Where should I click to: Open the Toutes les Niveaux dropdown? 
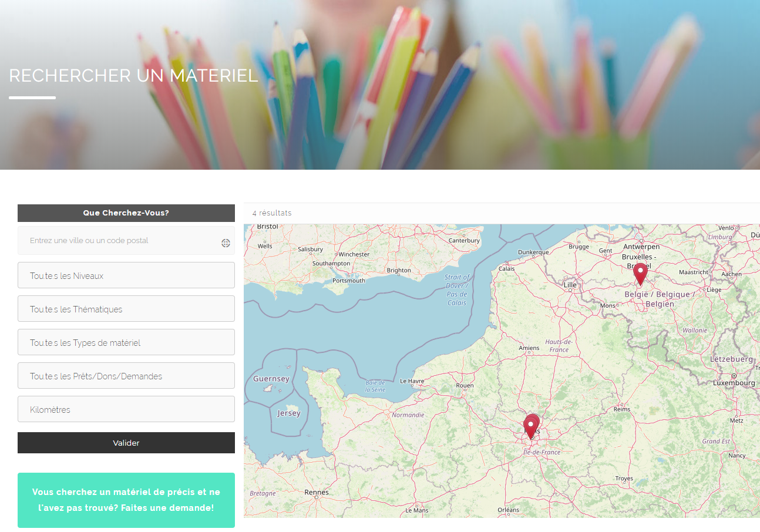point(126,275)
